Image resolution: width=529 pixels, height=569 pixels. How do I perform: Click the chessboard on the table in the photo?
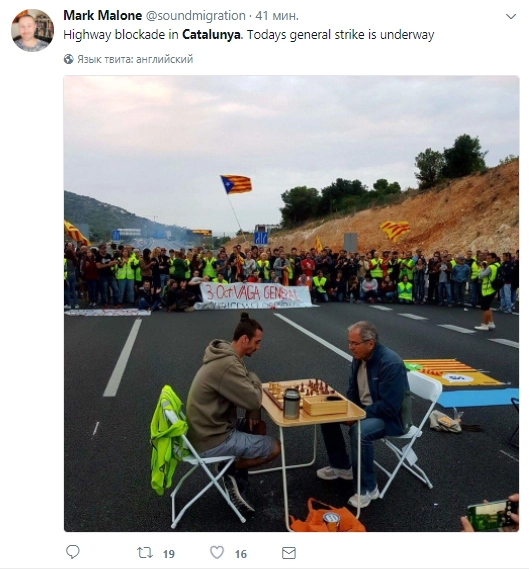pyautogui.click(x=300, y=391)
